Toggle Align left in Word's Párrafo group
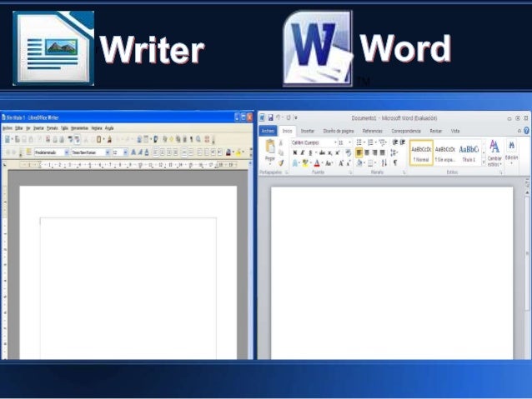532x399 pixels. point(359,152)
